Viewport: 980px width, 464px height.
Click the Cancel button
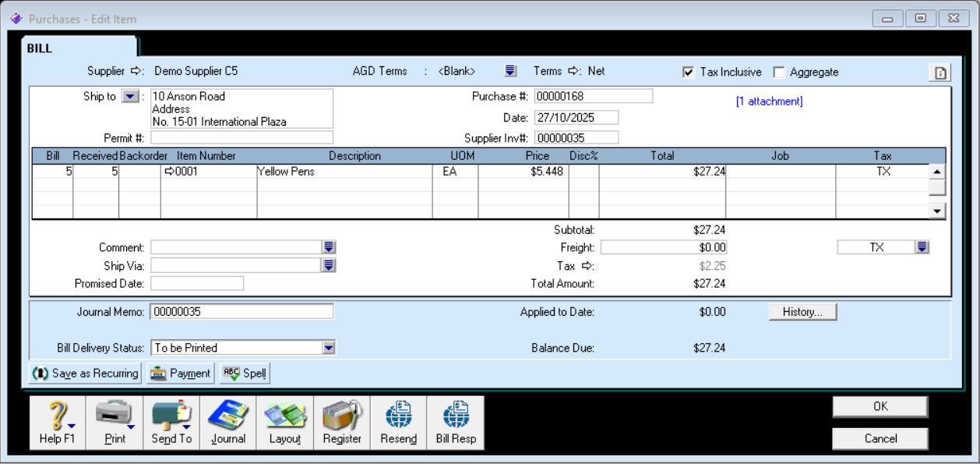880,438
